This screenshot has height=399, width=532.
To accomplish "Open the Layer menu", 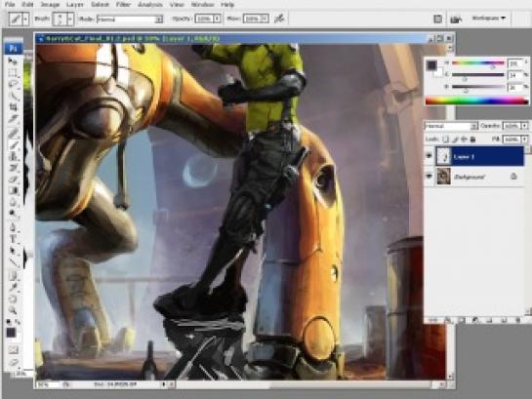I will pyautogui.click(x=75, y=5).
